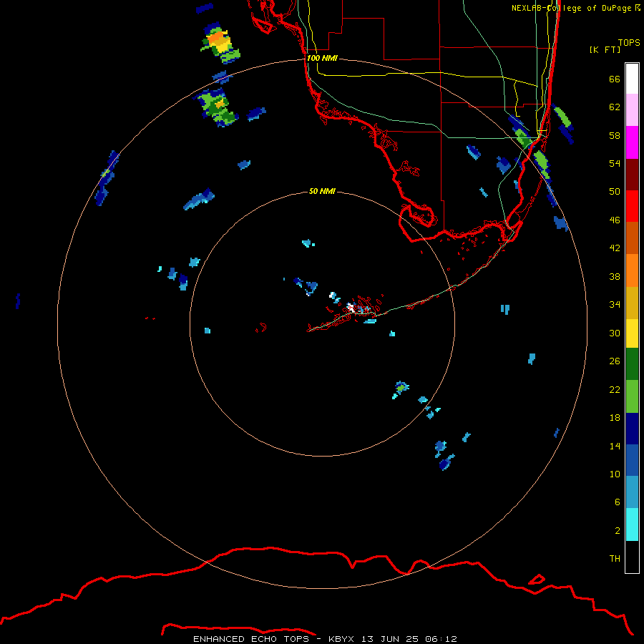644x644 pixels.
Task: Click the '10' legend value
Action: (615, 474)
